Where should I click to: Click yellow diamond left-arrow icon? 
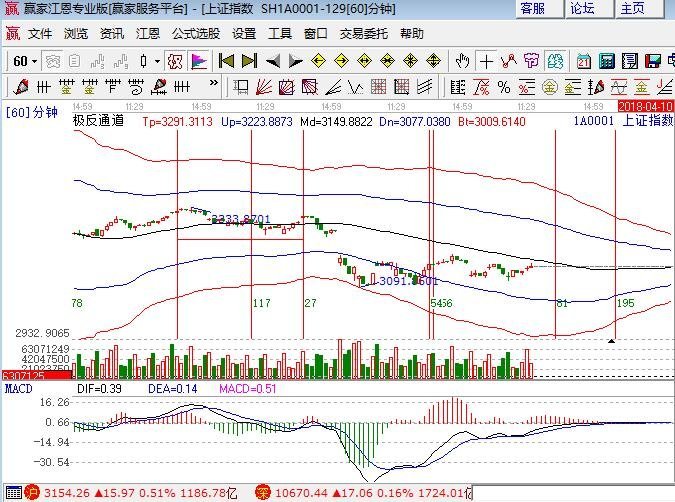318,62
